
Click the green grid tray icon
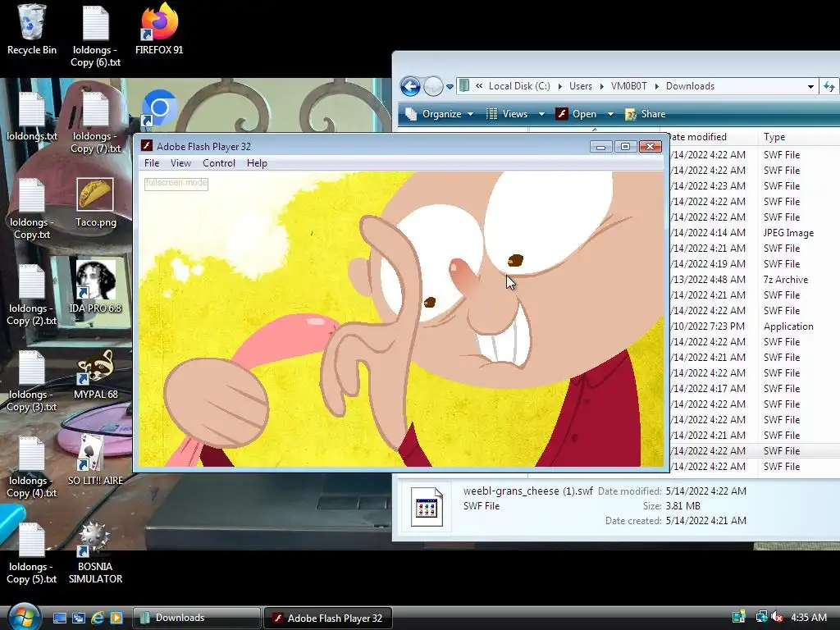click(739, 617)
